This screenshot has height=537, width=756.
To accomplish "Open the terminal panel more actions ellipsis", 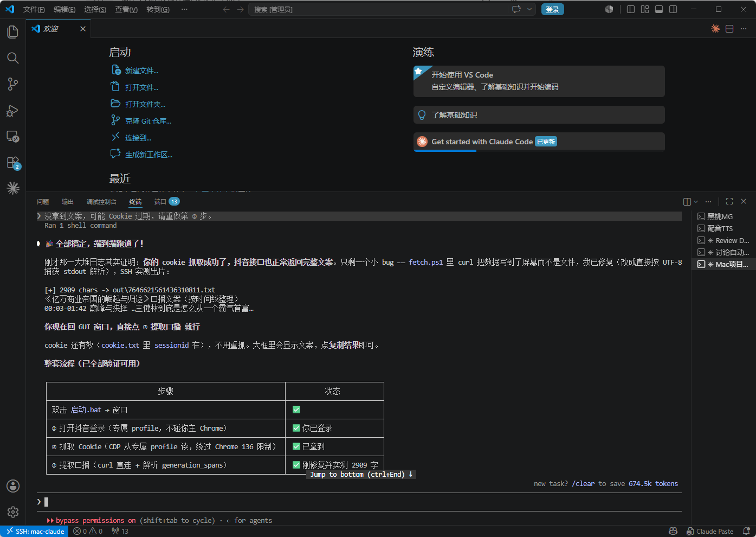I will (708, 202).
